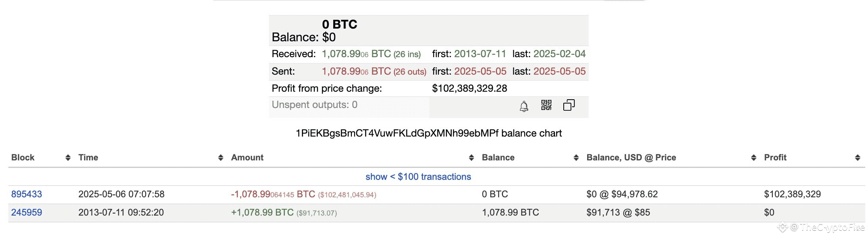The image size is (868, 237).
Task: Click the address balance chart title
Action: click(428, 133)
